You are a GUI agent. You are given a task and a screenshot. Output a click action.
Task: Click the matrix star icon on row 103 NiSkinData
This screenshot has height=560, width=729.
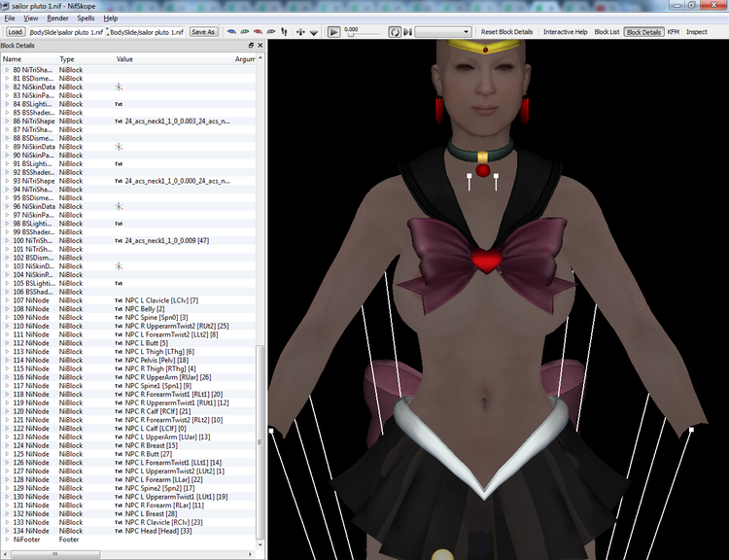point(119,266)
